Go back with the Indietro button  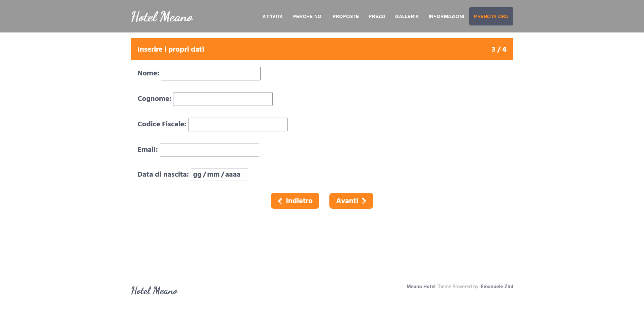click(295, 201)
